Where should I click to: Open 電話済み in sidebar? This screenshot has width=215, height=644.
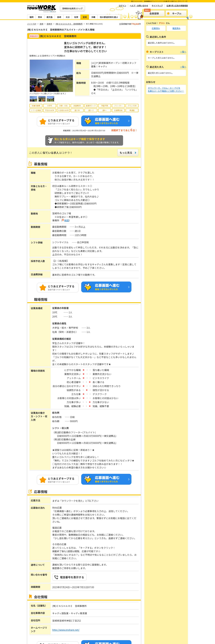coord(176,28)
